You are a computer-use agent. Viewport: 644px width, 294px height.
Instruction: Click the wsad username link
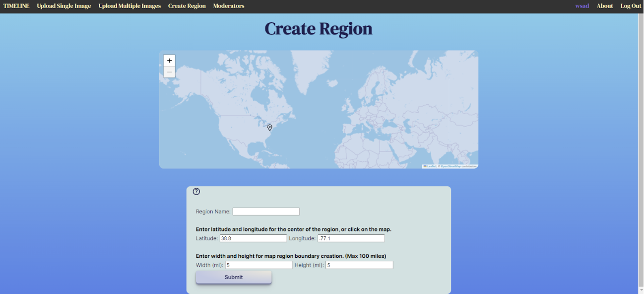582,6
